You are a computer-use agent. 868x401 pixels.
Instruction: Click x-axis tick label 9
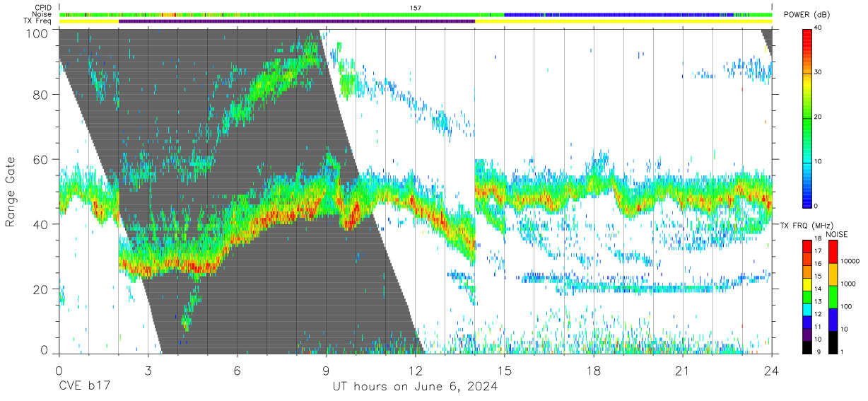(326, 371)
